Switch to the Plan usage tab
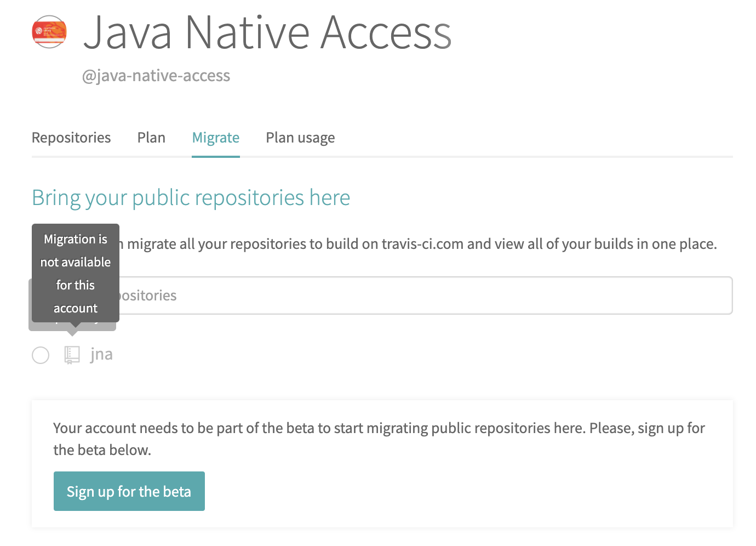Image resolution: width=756 pixels, height=546 pixels. coord(300,138)
